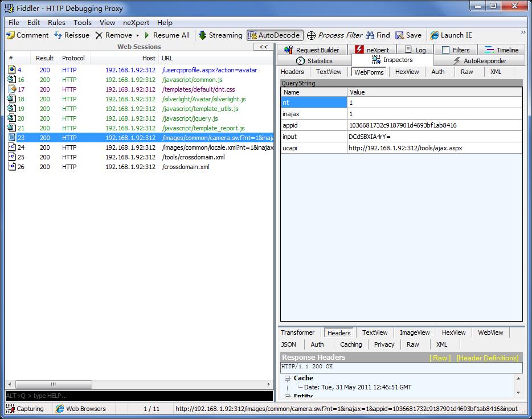This screenshot has width=532, height=419.
Task: Open the Statistics tab
Action: (x=314, y=61)
